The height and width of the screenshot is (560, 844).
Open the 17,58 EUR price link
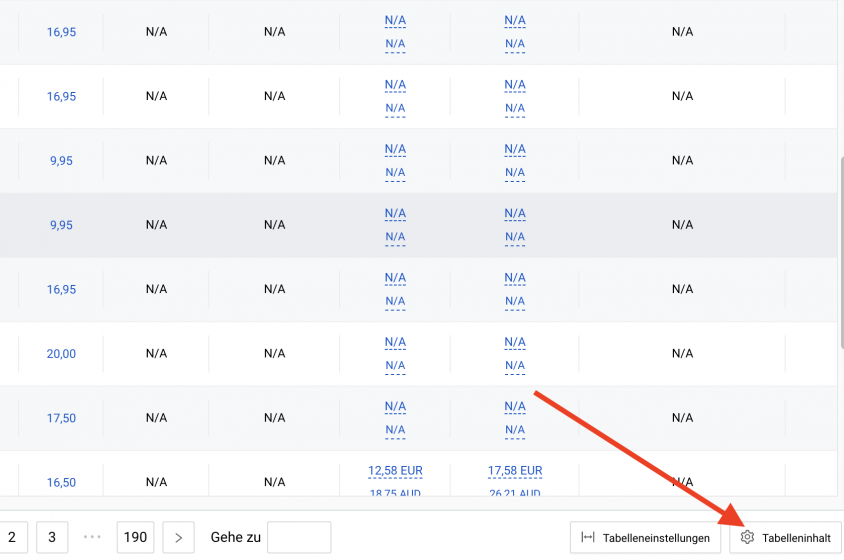pyautogui.click(x=515, y=471)
